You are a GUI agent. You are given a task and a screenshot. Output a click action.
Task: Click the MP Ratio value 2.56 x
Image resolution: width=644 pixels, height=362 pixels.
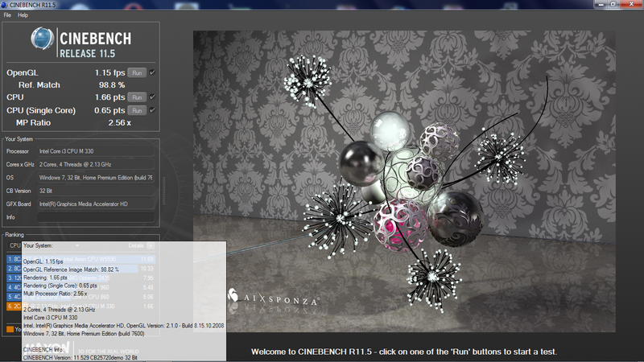(119, 123)
